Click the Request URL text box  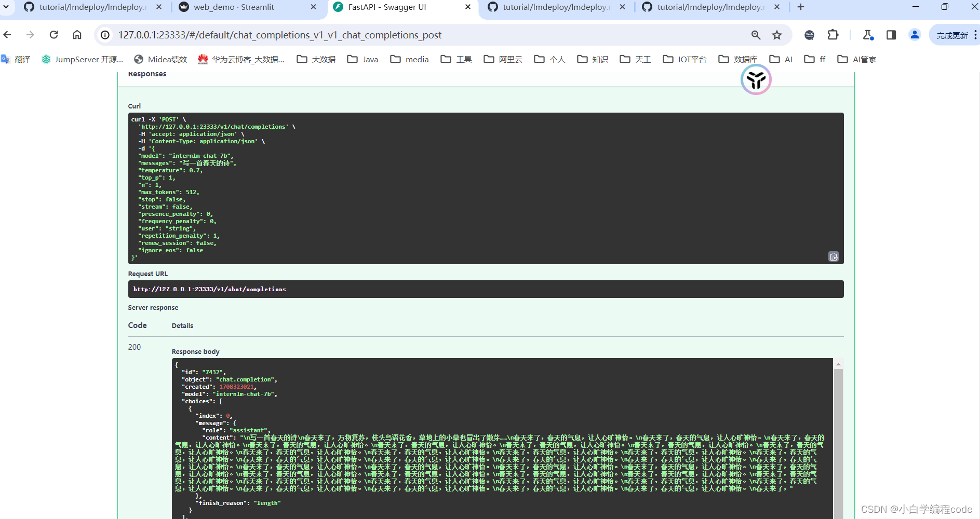[486, 289]
